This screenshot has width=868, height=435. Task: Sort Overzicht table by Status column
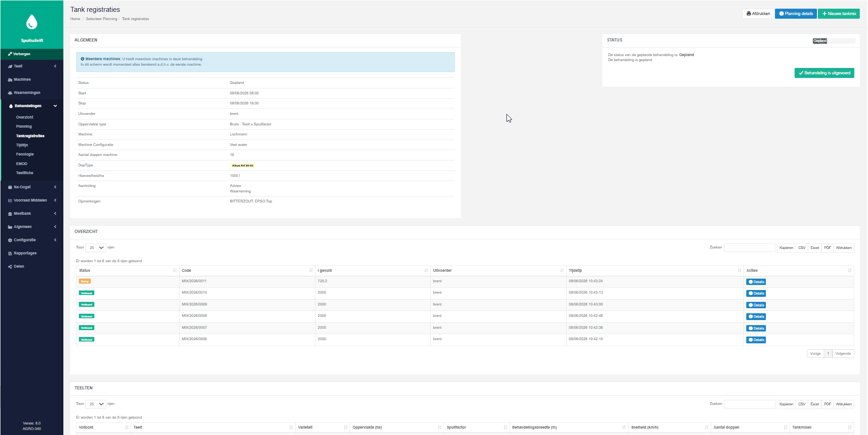click(x=128, y=271)
